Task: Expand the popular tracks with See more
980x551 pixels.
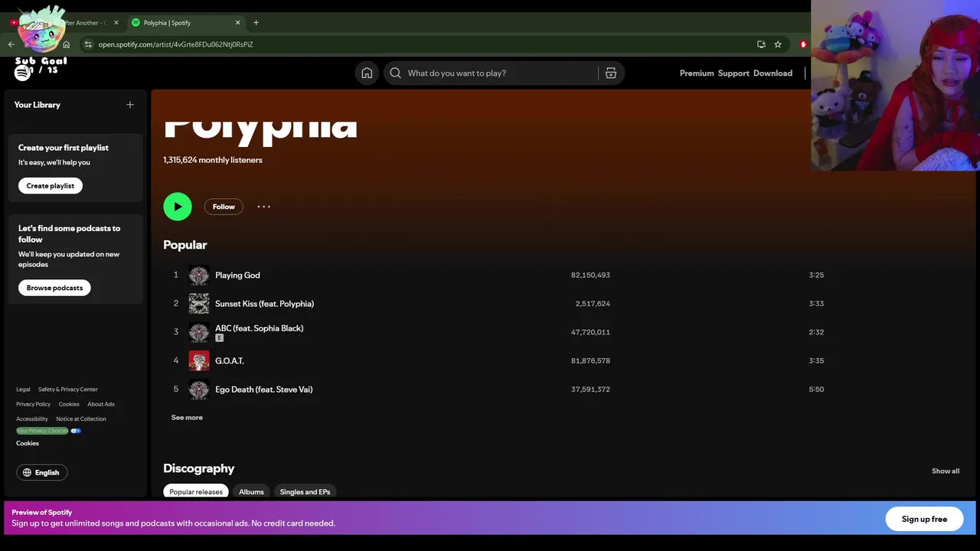Action: coord(187,418)
